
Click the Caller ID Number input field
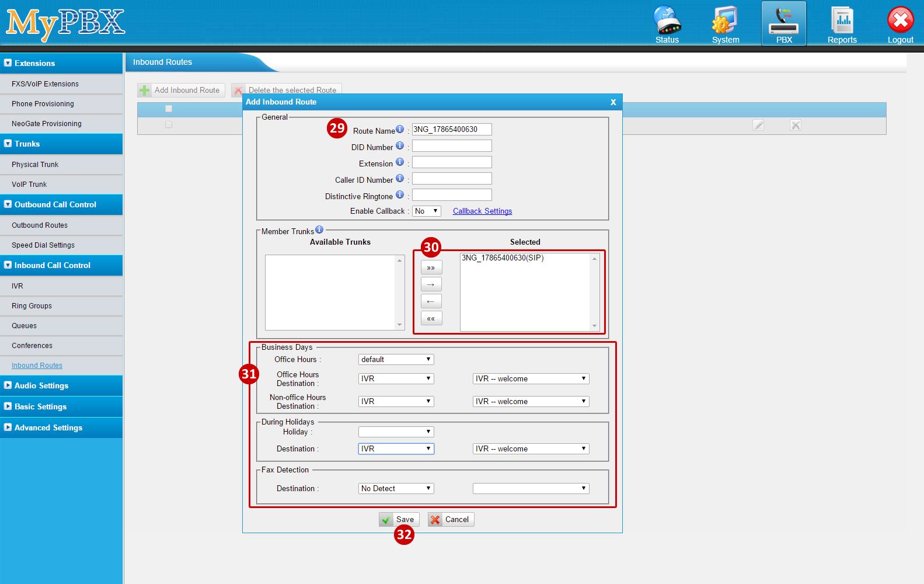[452, 179]
